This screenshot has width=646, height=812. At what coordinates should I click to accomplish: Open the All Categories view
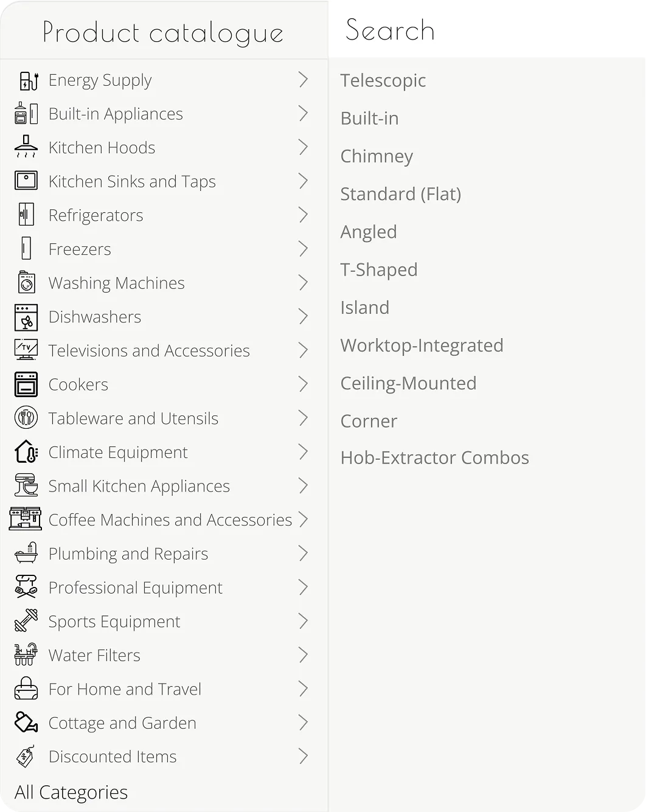[71, 792]
